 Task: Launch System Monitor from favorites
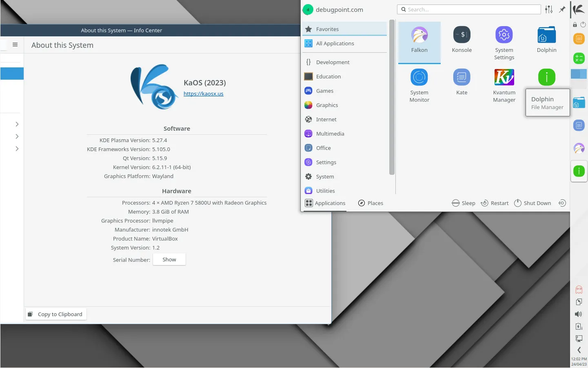[419, 85]
